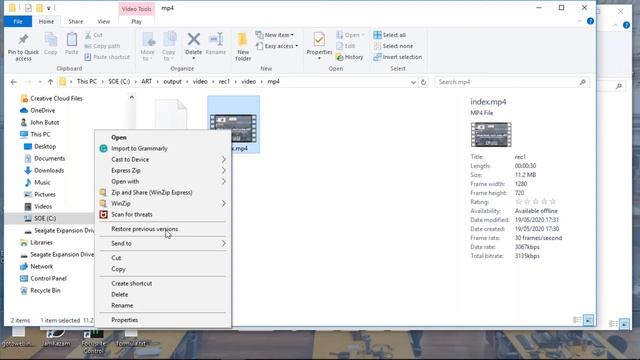Screen dimensions: 640x360
Task: Switch to the Share ribbon tab
Action: (x=76, y=21)
